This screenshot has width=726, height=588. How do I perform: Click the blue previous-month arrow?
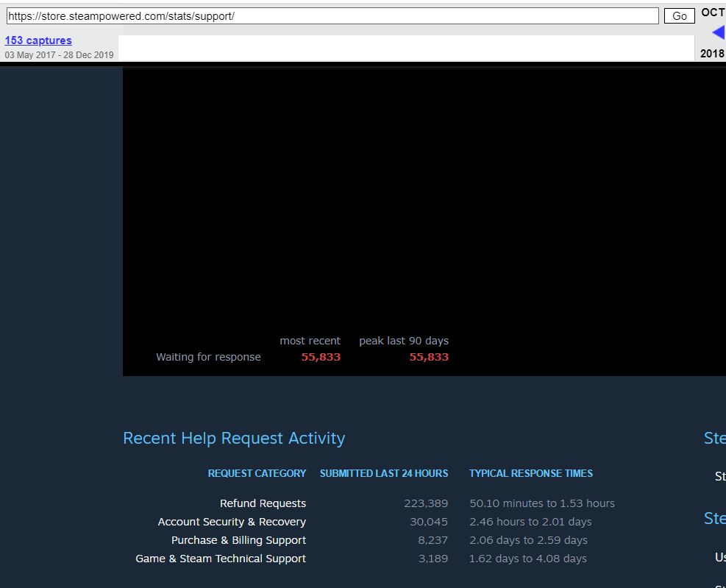(718, 33)
